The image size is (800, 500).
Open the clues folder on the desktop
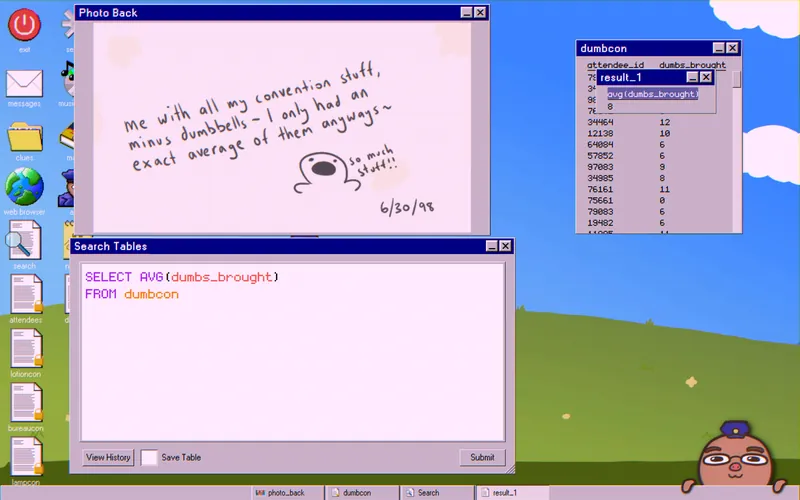24,136
